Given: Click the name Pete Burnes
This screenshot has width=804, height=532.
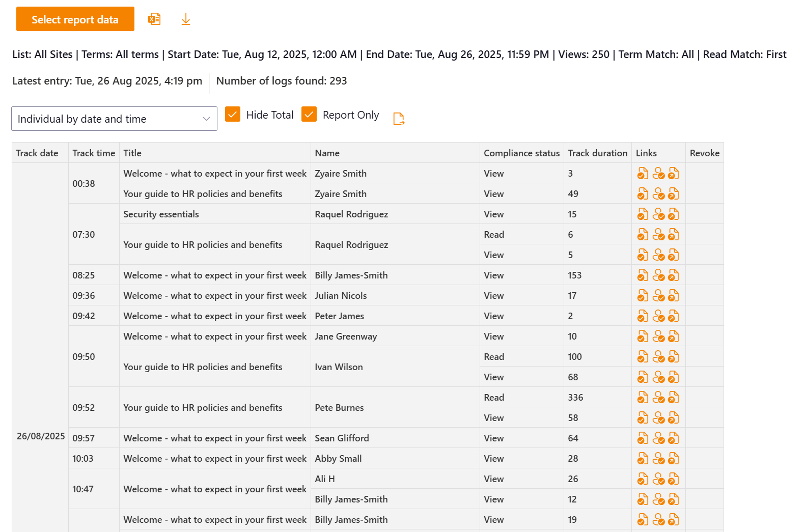Looking at the screenshot, I should tap(339, 408).
